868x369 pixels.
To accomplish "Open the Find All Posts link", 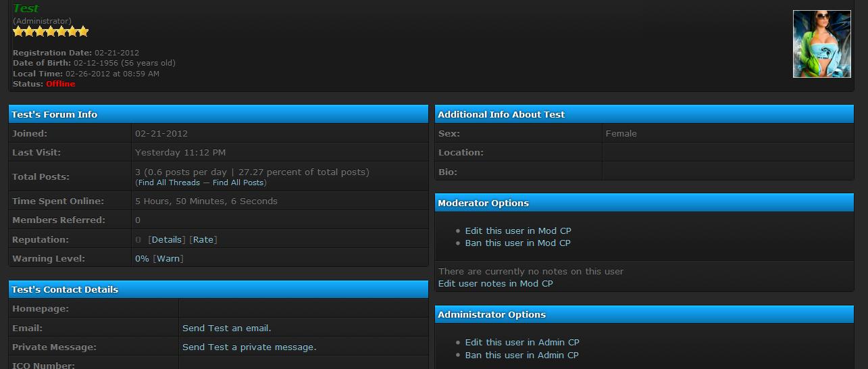I will tap(238, 182).
